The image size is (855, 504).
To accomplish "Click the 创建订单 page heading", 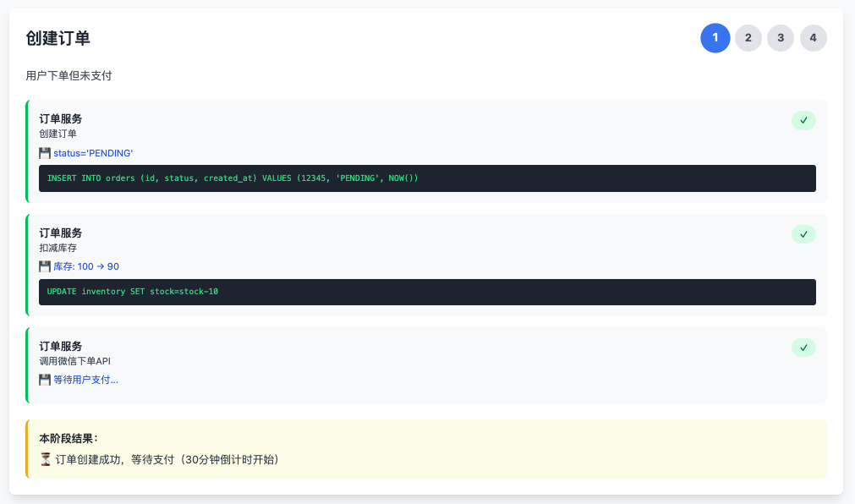I will click(x=58, y=38).
